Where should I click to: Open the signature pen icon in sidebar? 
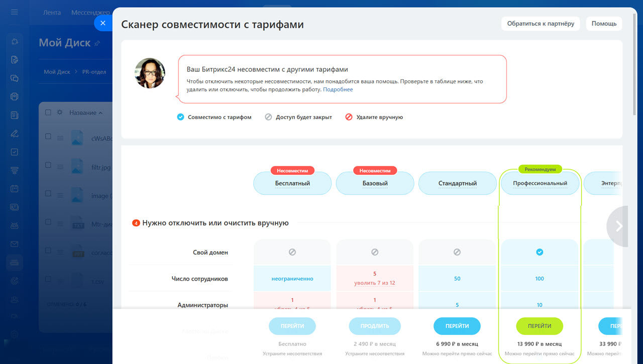[x=14, y=134]
